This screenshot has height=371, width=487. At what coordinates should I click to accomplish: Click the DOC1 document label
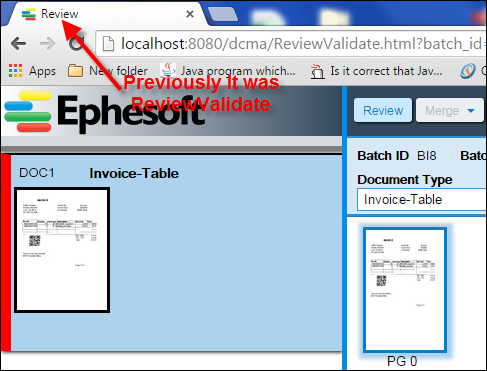[37, 173]
